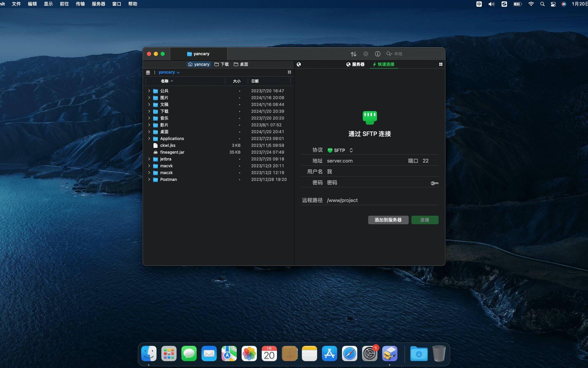Image resolution: width=588 pixels, height=368 pixels.
Task: Click the search magnifier icon in toolbar
Action: click(x=389, y=54)
